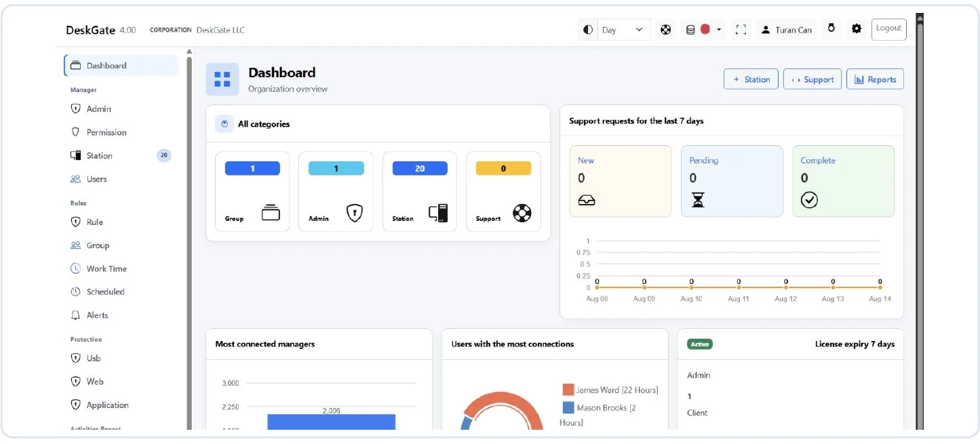
Task: Click 'Support requests for the last 7 days' heading
Action: [636, 121]
